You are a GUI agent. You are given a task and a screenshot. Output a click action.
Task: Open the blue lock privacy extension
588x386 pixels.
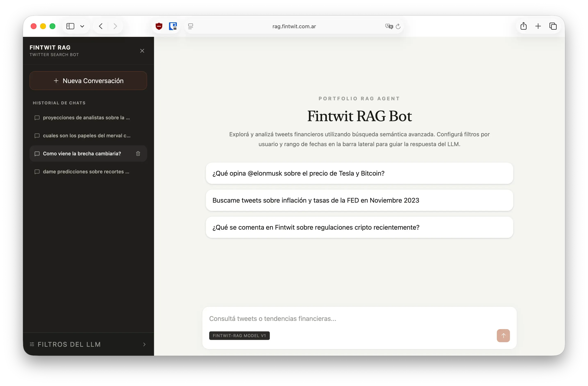click(x=173, y=26)
